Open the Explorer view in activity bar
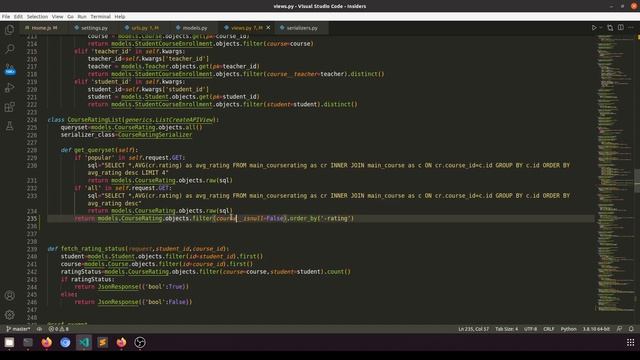The height and width of the screenshot is (360, 640). pyautogui.click(x=9, y=29)
